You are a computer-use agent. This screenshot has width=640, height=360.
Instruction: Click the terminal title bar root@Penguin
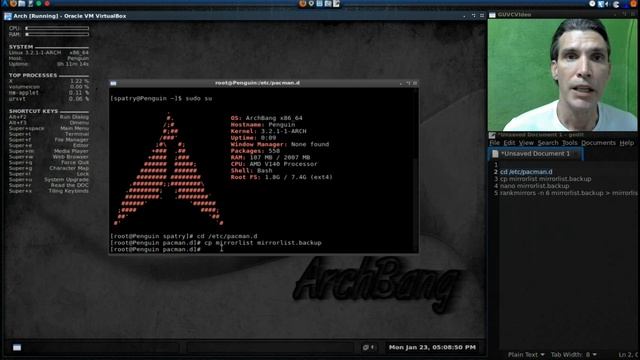point(257,83)
